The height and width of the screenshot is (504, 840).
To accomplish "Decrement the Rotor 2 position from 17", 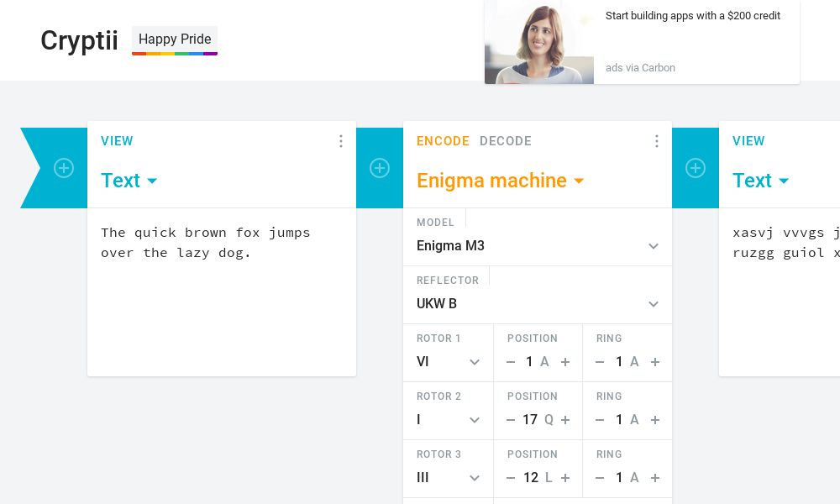I will click(511, 420).
